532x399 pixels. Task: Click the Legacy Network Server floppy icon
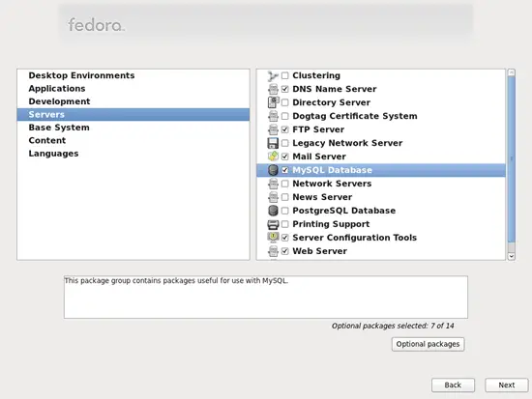click(273, 143)
